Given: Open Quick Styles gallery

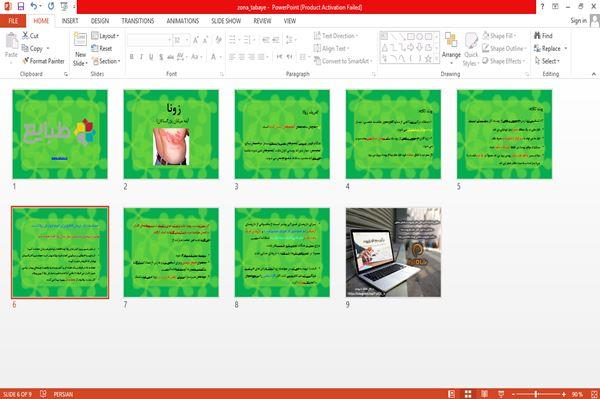Looking at the screenshot, I should click(x=471, y=50).
